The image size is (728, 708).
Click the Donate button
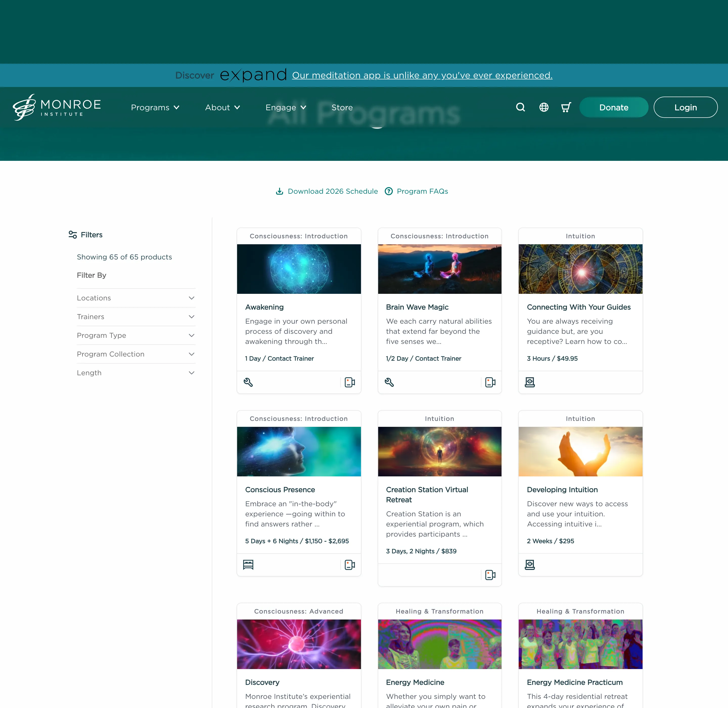click(x=613, y=107)
